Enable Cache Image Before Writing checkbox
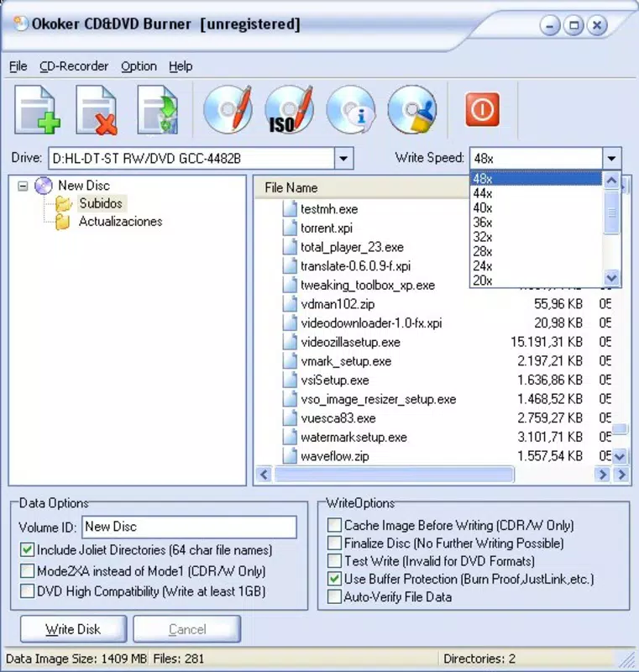Image resolution: width=639 pixels, height=672 pixels. pyautogui.click(x=334, y=525)
